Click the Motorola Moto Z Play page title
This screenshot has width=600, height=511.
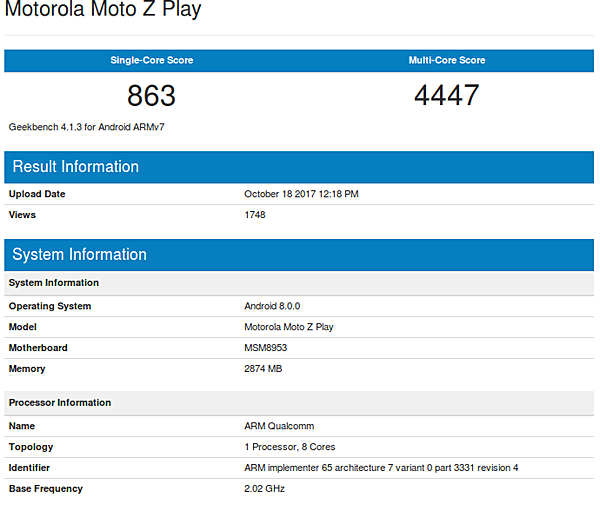pos(103,11)
